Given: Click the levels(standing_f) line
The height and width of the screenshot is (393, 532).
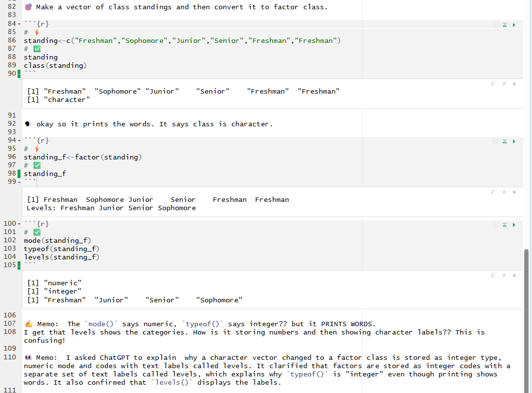Looking at the screenshot, I should [61, 257].
